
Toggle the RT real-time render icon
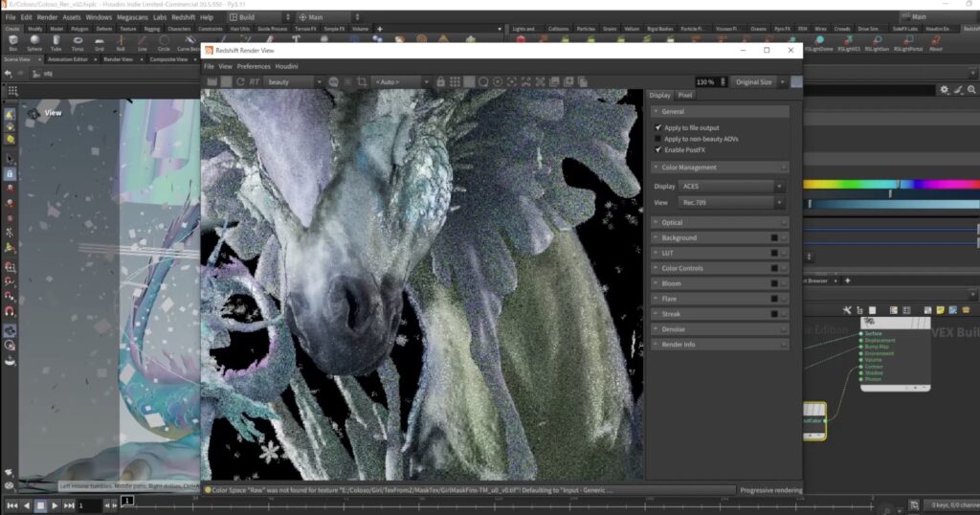tap(255, 82)
